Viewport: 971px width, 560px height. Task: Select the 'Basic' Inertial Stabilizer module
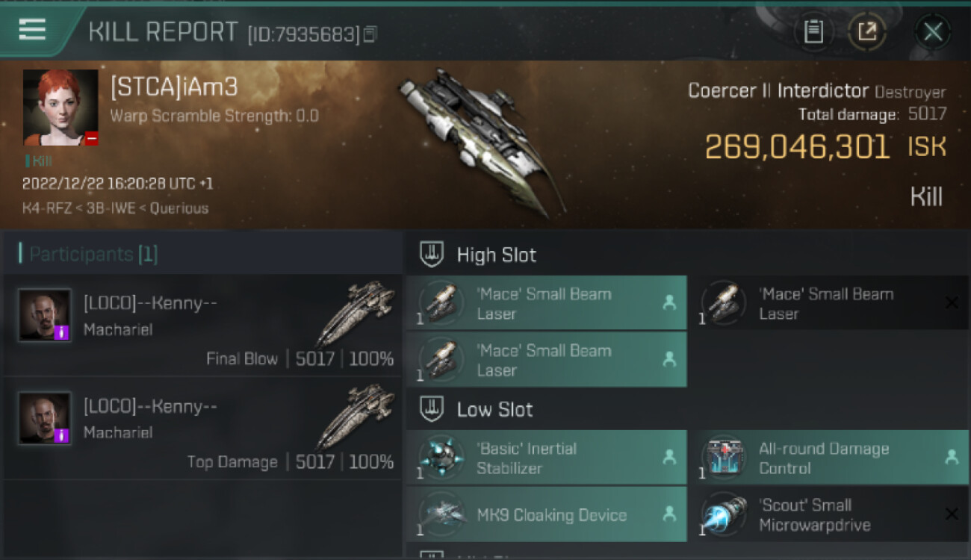pos(546,458)
